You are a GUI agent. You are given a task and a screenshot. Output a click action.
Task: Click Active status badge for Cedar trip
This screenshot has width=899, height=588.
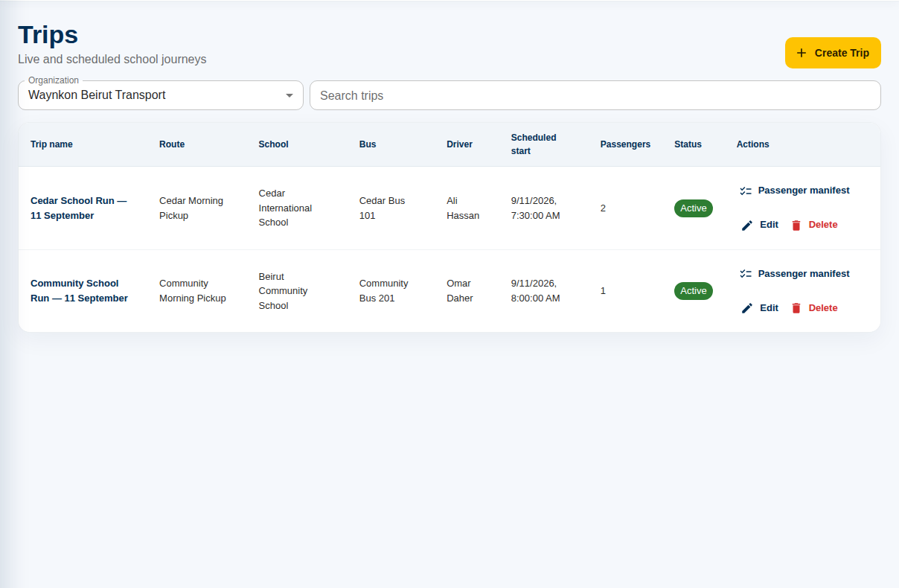(x=694, y=208)
